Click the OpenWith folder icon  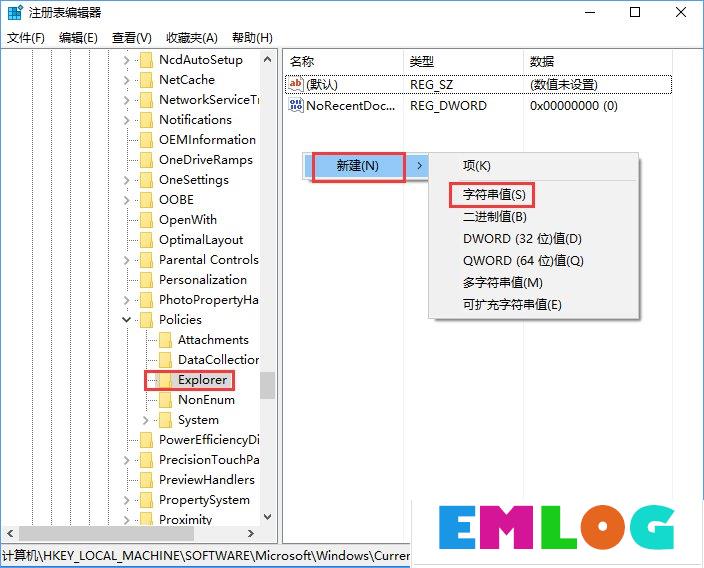146,220
